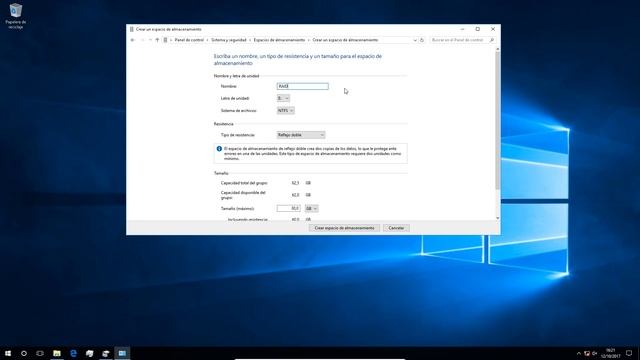Screen dimensions: 640x360
Task: Click the Capacidad disponible del grupo label
Action: 243,195
